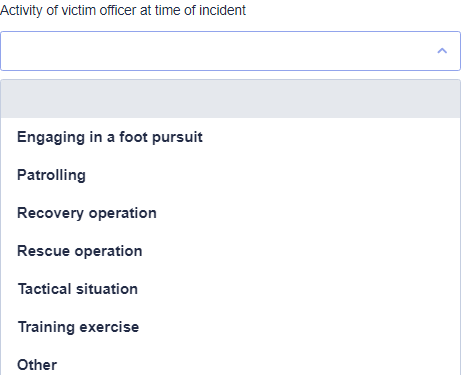Mark the incident activity as Tactical situation
Image resolution: width=467 pixels, height=375 pixels.
pos(230,289)
